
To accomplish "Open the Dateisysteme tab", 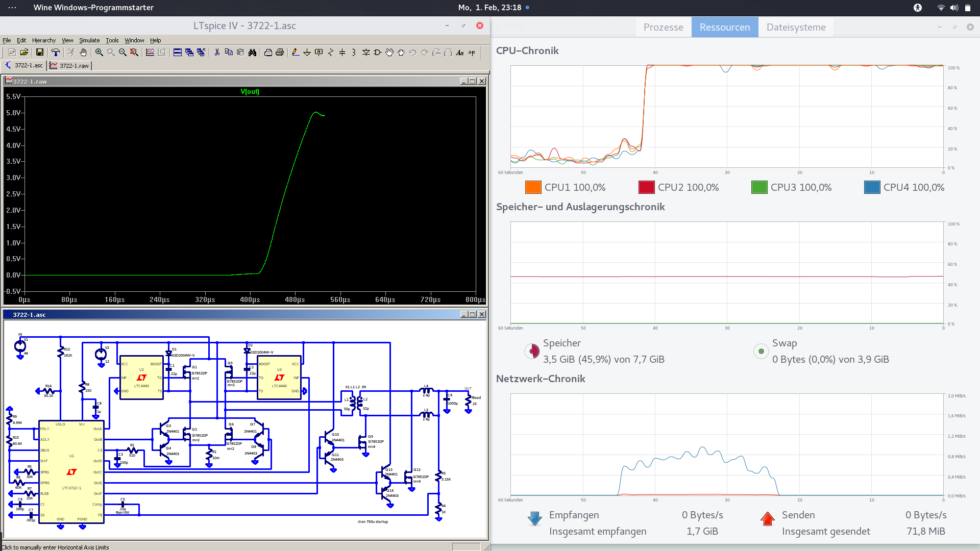I will pyautogui.click(x=796, y=27).
